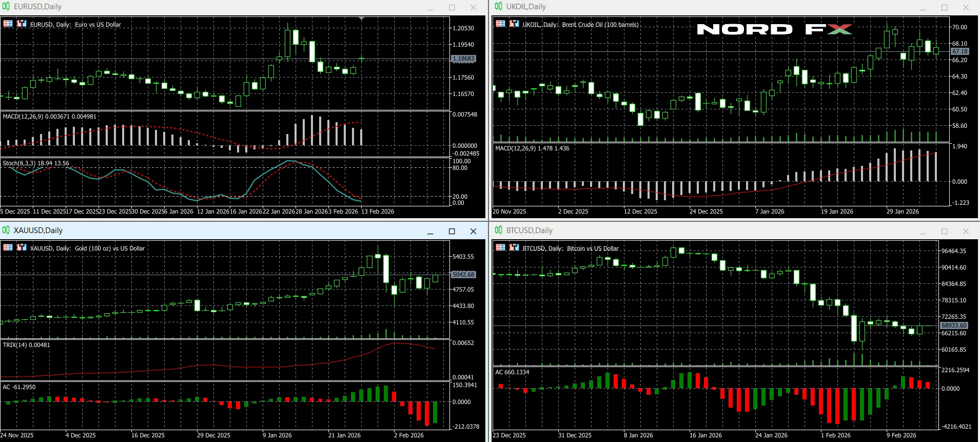Viewport: 980px width, 442px height.
Task: Click the TRIX(14) 0.00481 indicator label
Action: (26, 345)
